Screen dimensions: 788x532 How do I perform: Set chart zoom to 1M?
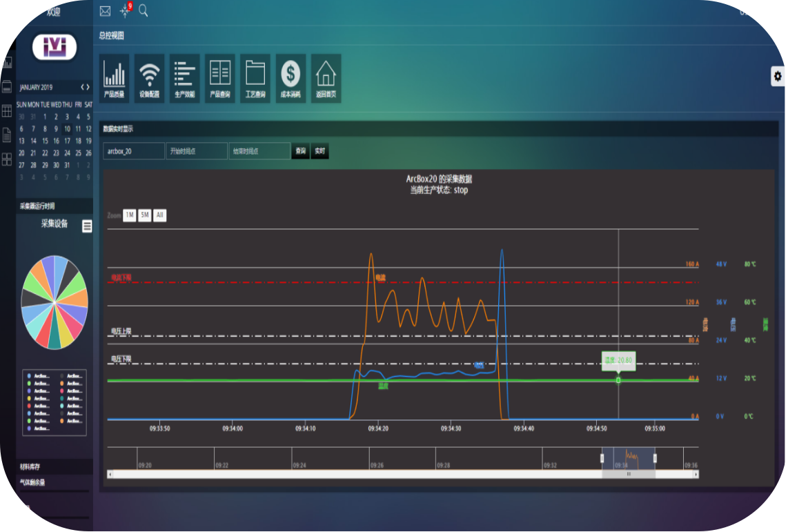point(129,215)
